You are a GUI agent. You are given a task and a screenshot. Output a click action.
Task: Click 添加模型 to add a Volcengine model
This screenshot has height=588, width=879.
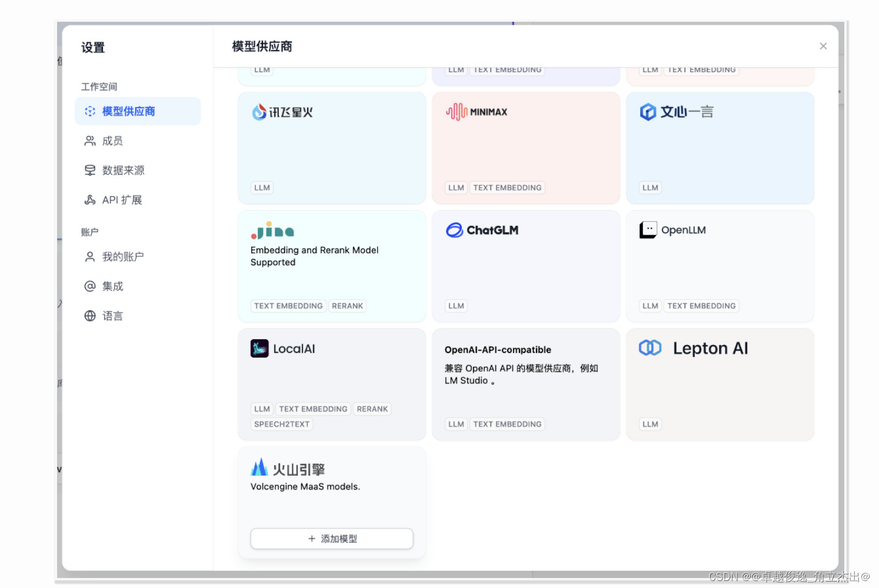(x=331, y=538)
